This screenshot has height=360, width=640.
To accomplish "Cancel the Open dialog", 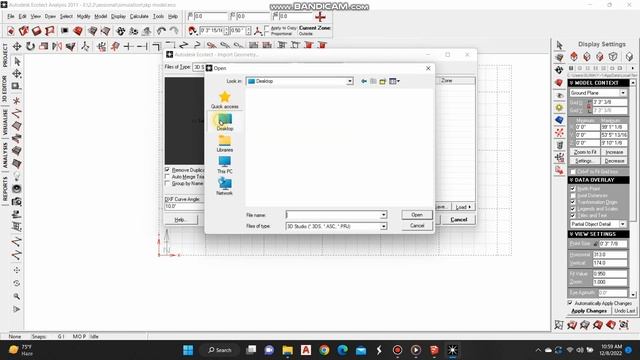I will (417, 226).
